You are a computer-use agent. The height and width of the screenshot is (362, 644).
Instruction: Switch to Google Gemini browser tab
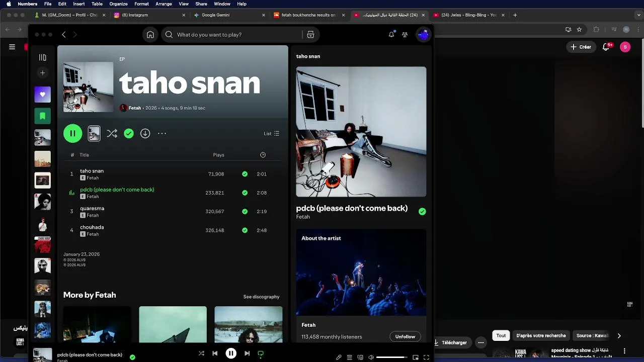tap(230, 15)
